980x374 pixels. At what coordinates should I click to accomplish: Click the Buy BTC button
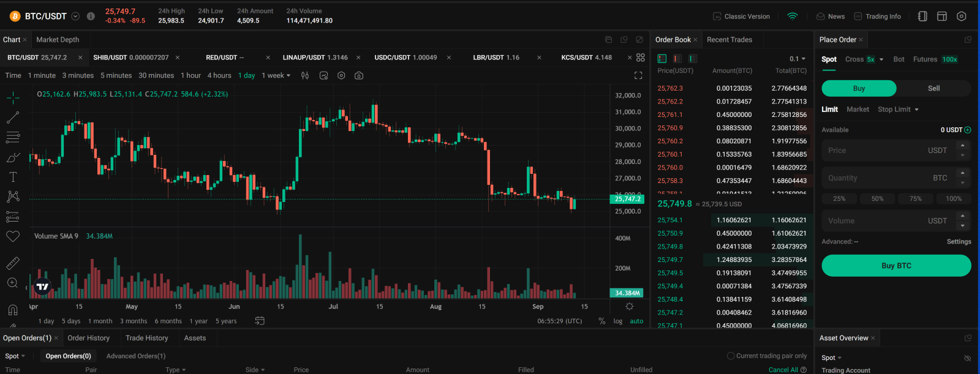896,266
